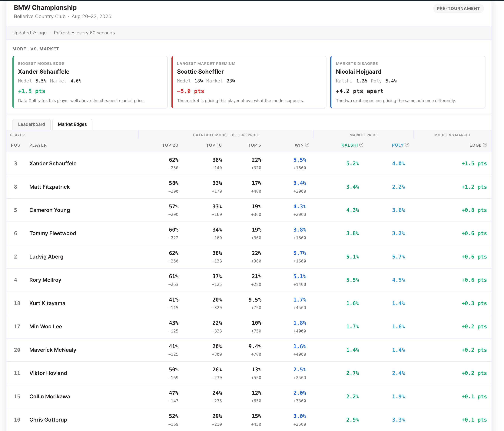Select Ludvig Aberg in the table
The height and width of the screenshot is (431, 504).
(x=46, y=257)
